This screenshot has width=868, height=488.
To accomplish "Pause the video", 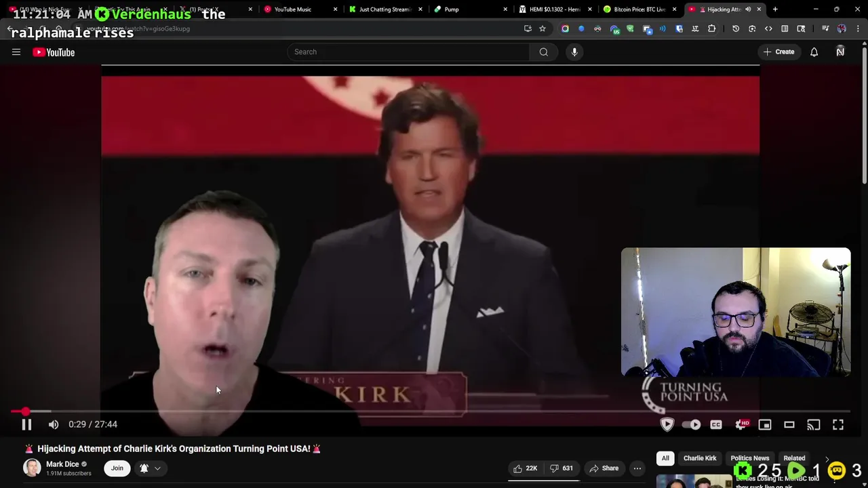I will [x=26, y=424].
